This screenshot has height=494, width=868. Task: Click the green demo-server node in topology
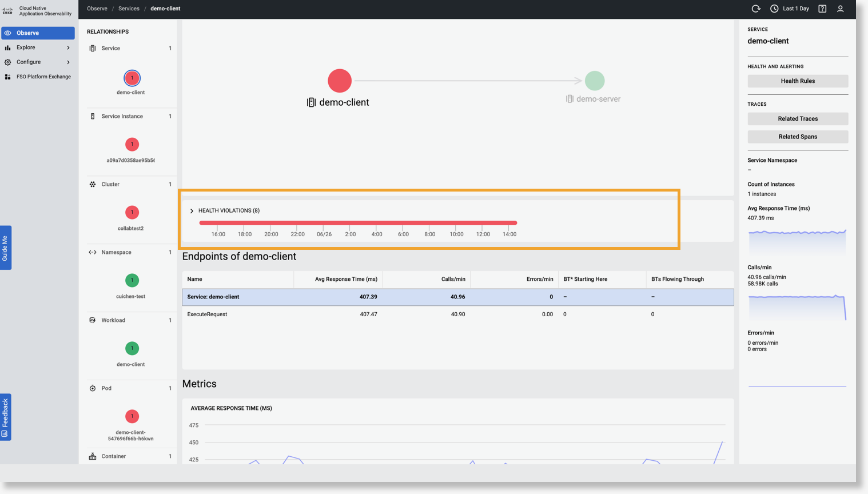(x=595, y=81)
